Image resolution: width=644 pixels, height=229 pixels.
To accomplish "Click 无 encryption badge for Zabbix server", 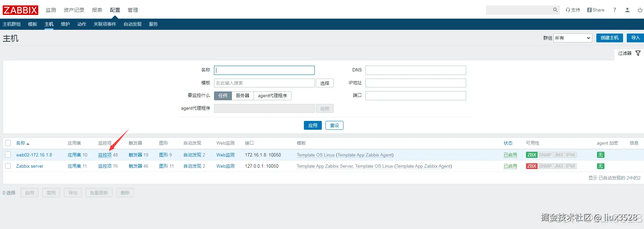I will point(600,166).
